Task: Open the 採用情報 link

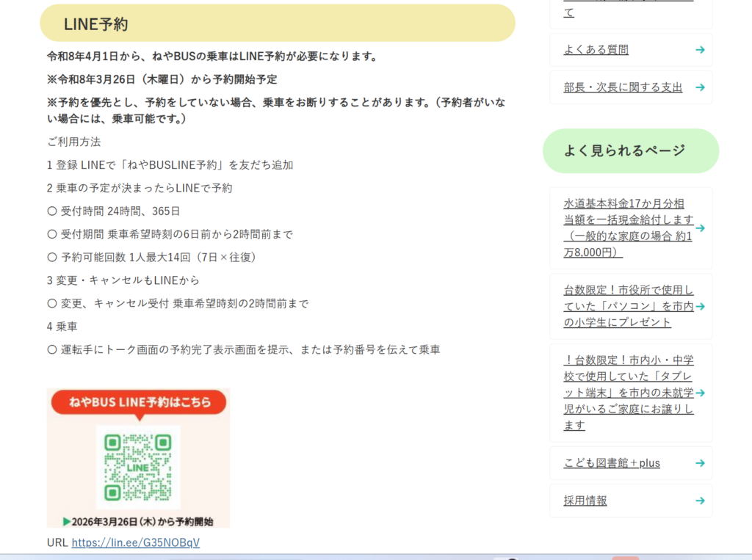Action: tap(585, 501)
